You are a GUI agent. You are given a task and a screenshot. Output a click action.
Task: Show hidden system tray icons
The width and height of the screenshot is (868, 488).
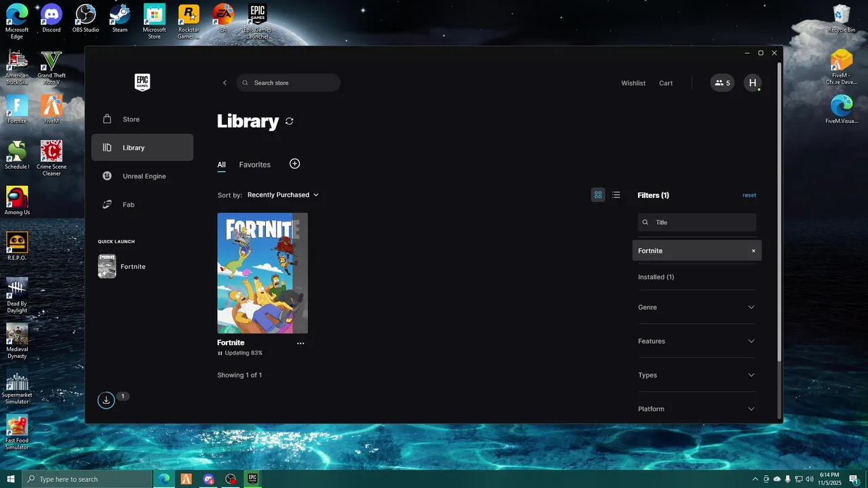pyautogui.click(x=755, y=479)
